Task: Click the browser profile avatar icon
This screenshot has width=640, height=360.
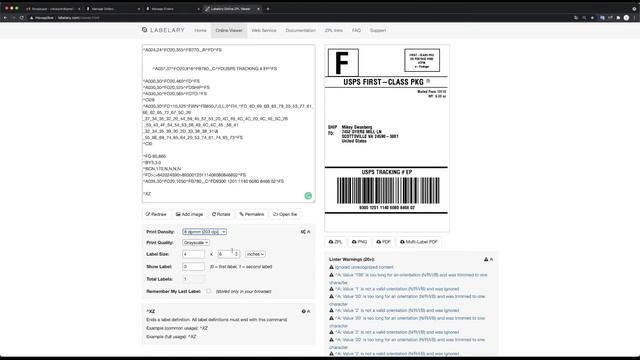Action: click(626, 18)
